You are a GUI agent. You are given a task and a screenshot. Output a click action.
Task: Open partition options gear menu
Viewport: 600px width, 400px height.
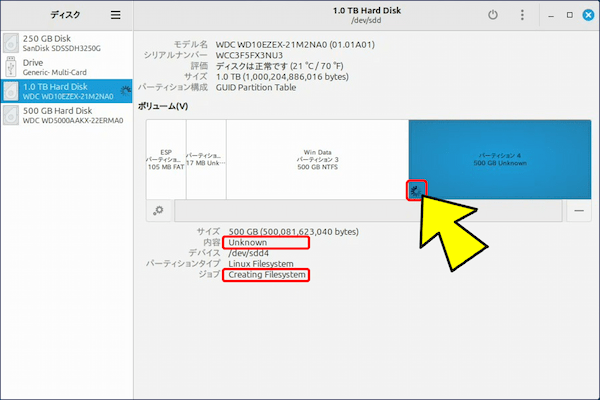158,211
